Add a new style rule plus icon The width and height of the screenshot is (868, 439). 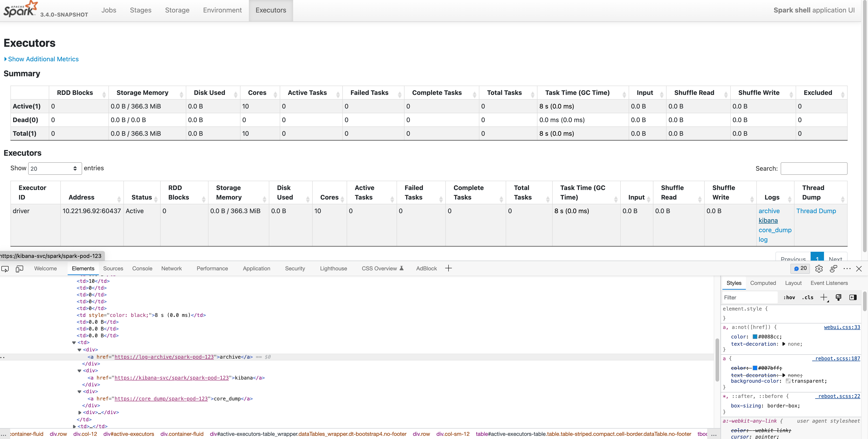point(824,297)
